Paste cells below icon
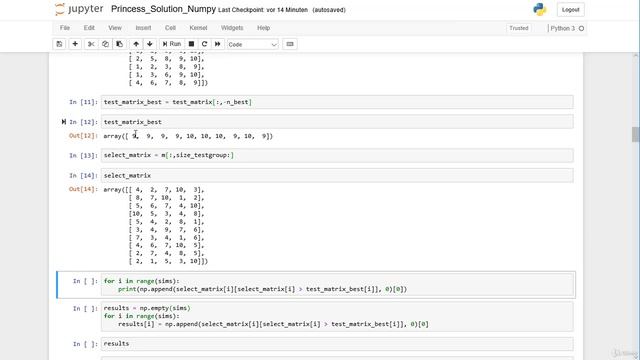This screenshot has height=360, width=640. point(120,44)
